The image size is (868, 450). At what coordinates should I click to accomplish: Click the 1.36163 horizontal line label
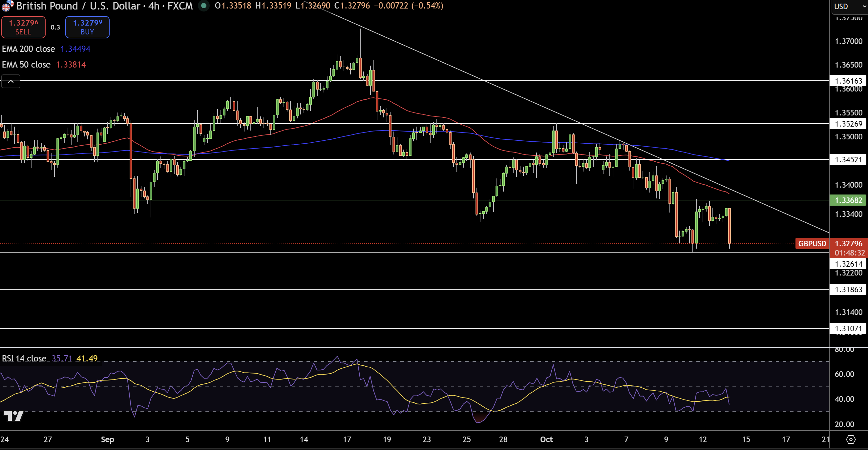(x=848, y=81)
